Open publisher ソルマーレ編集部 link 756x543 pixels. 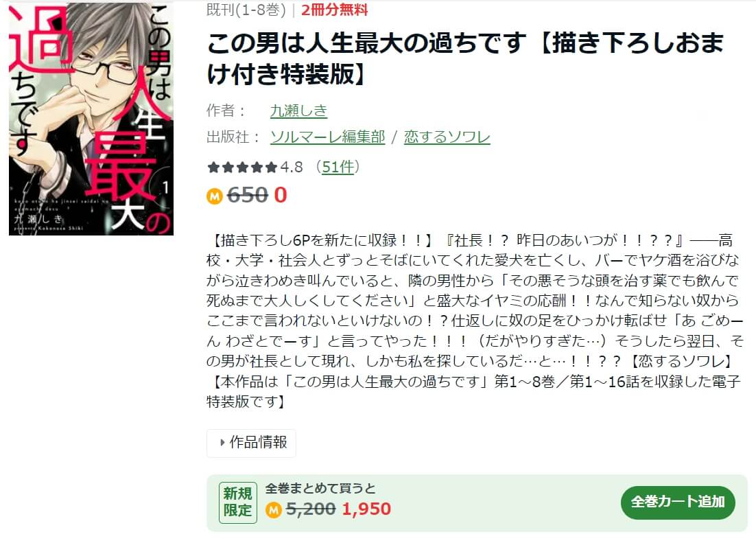[327, 137]
